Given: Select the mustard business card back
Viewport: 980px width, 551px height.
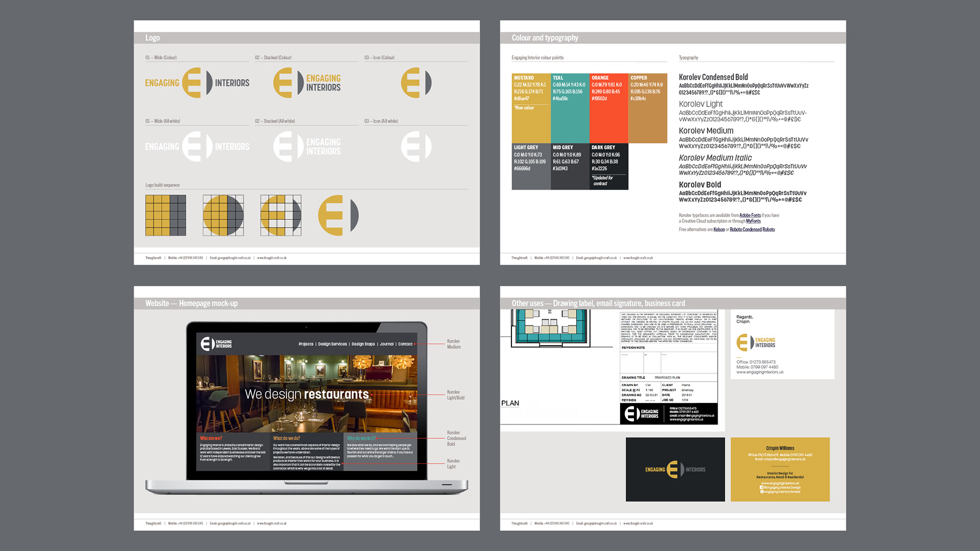Looking at the screenshot, I should 780,469.
